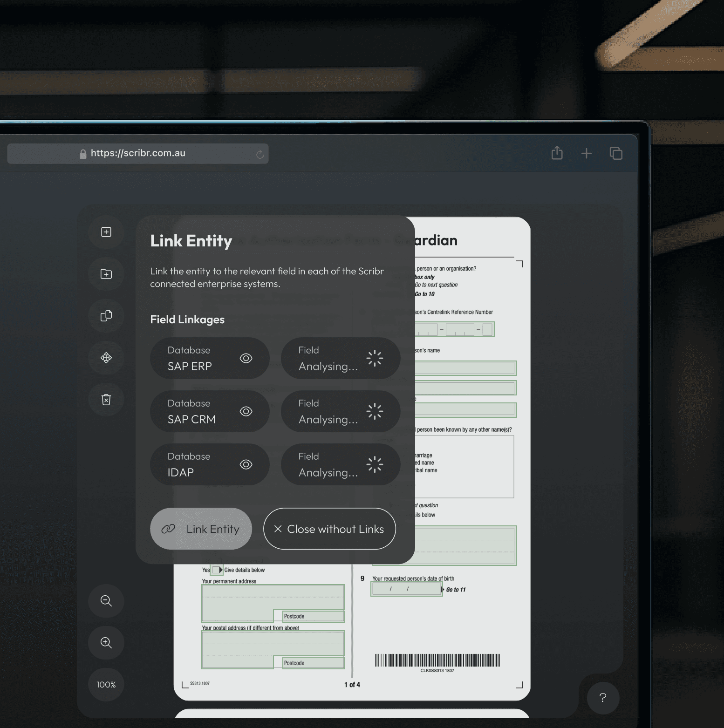Open the field selector for IDAP
The width and height of the screenshot is (724, 728).
tap(341, 464)
